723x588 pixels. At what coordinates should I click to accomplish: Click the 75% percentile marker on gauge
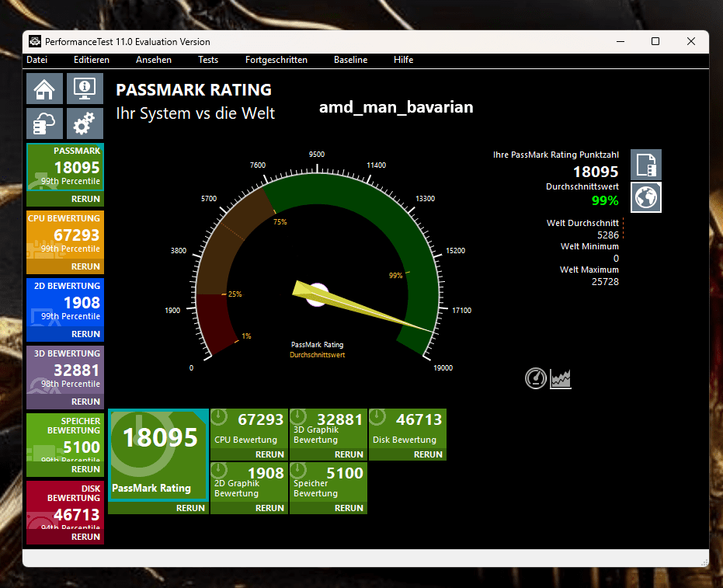[x=280, y=222]
